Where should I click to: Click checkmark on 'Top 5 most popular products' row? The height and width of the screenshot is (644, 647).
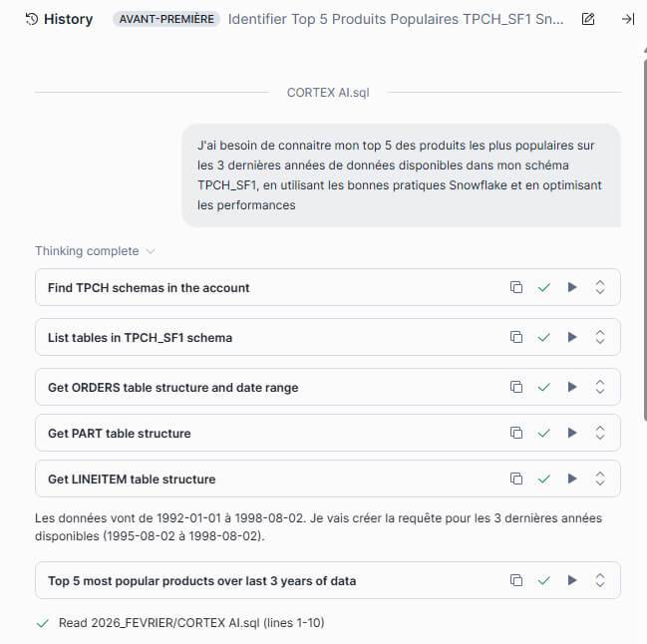(x=544, y=580)
